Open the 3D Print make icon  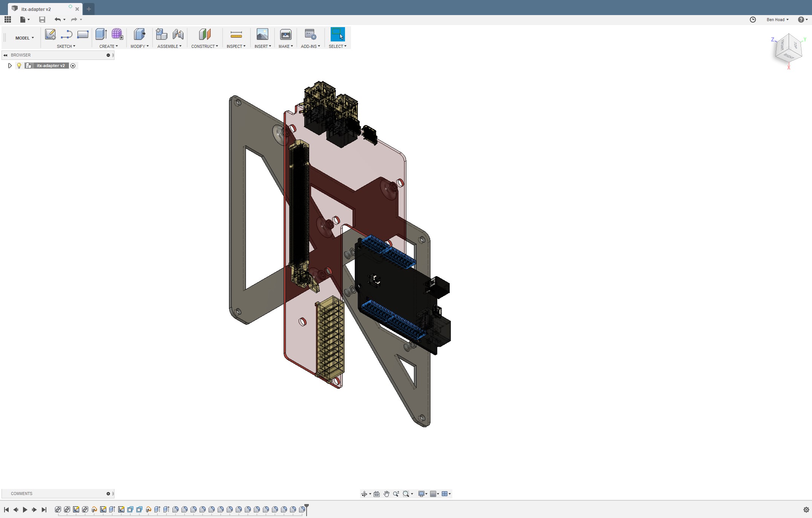click(x=286, y=34)
